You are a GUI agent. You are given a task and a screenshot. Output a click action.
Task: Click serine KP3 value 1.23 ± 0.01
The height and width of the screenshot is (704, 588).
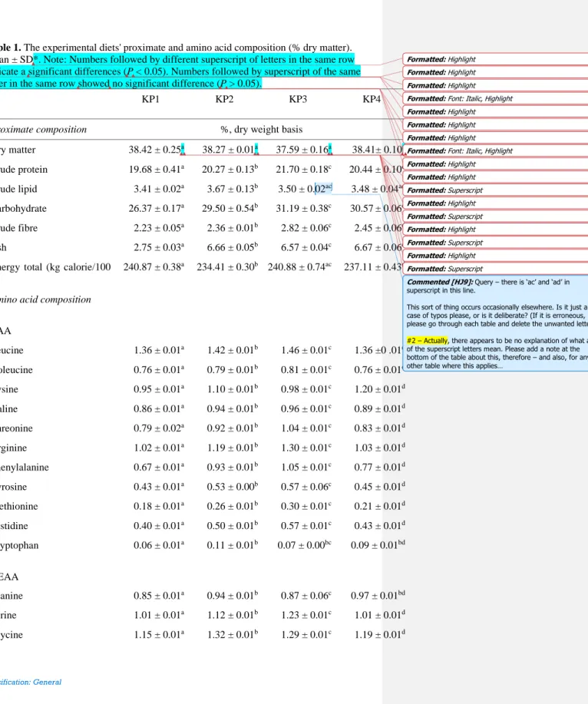coord(306,615)
